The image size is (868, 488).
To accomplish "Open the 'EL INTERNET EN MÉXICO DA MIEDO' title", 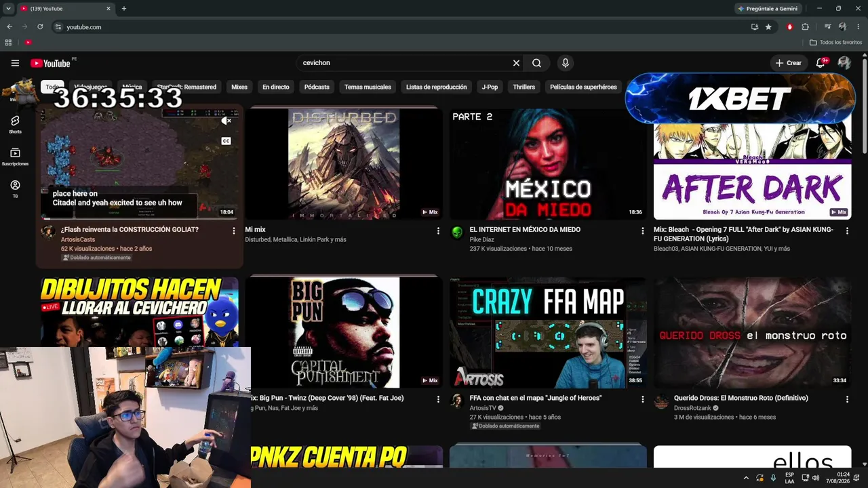I will click(525, 230).
